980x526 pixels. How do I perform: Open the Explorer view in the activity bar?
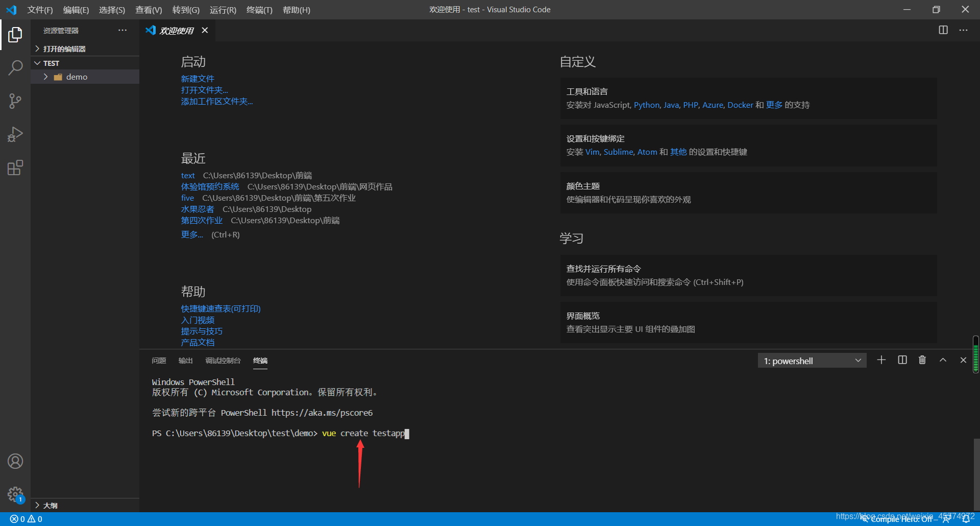[15, 35]
